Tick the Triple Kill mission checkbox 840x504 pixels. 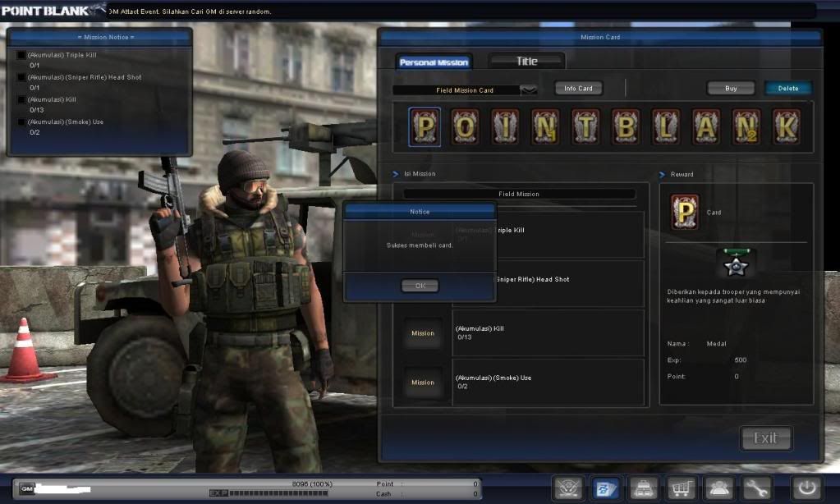[x=21, y=55]
